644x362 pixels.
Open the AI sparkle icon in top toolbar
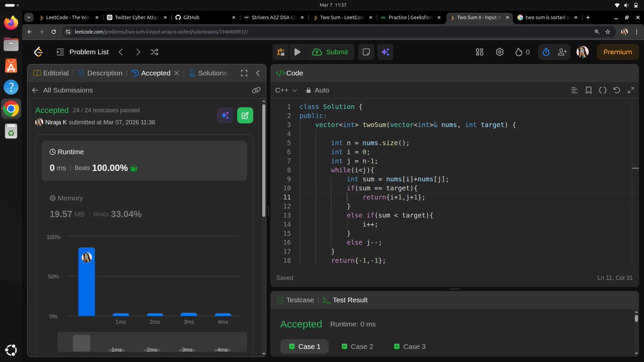[x=385, y=52]
